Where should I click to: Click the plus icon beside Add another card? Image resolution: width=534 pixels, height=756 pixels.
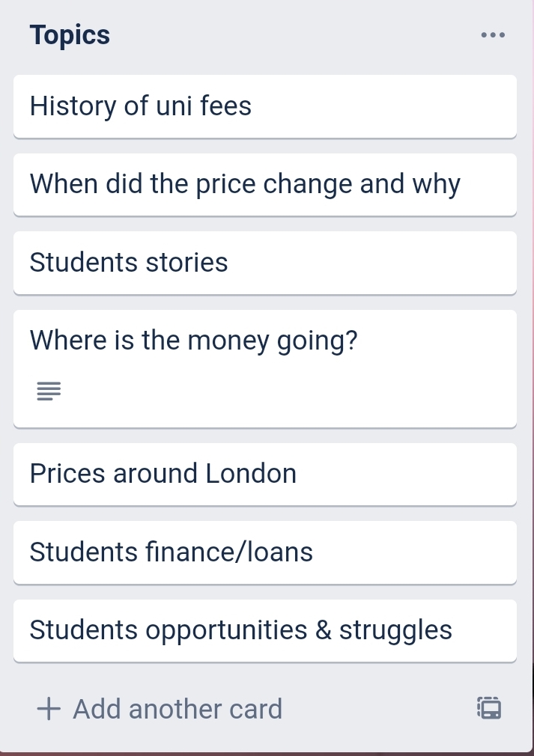pyautogui.click(x=49, y=709)
